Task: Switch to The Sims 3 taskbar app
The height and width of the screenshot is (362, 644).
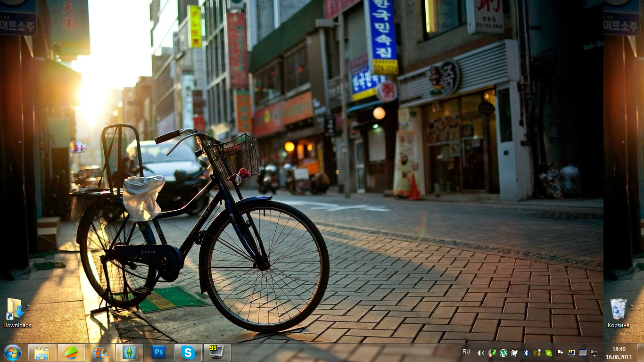Action: pyautogui.click(x=130, y=353)
